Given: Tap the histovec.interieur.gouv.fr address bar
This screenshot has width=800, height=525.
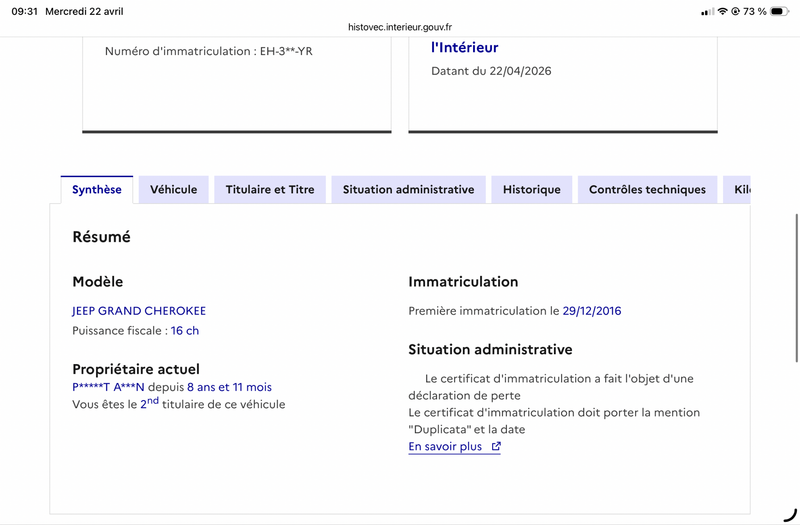Looking at the screenshot, I should (x=399, y=27).
